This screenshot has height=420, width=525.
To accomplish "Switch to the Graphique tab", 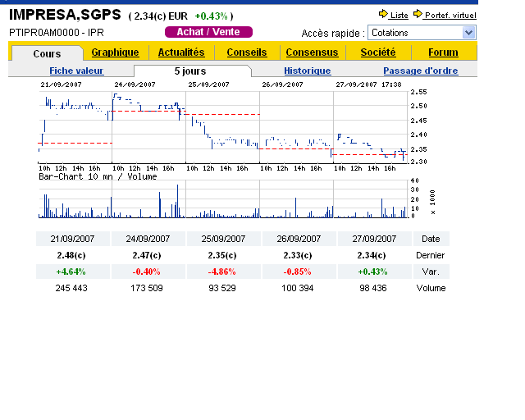I will (x=115, y=52).
